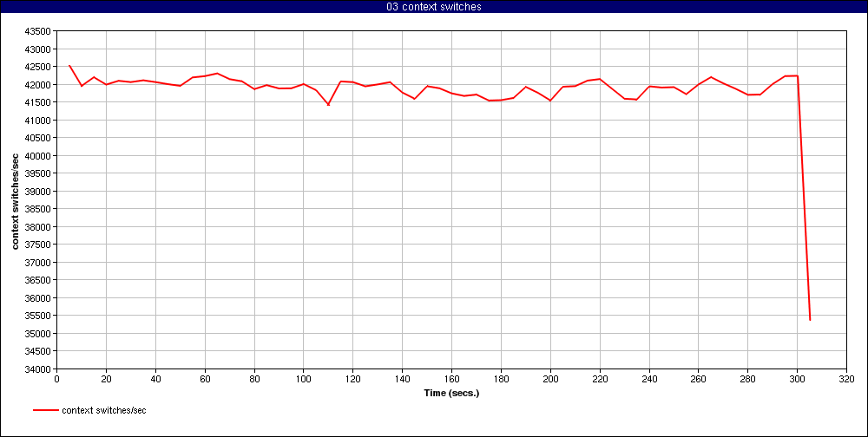Click the 43500 y-axis label

click(39, 31)
